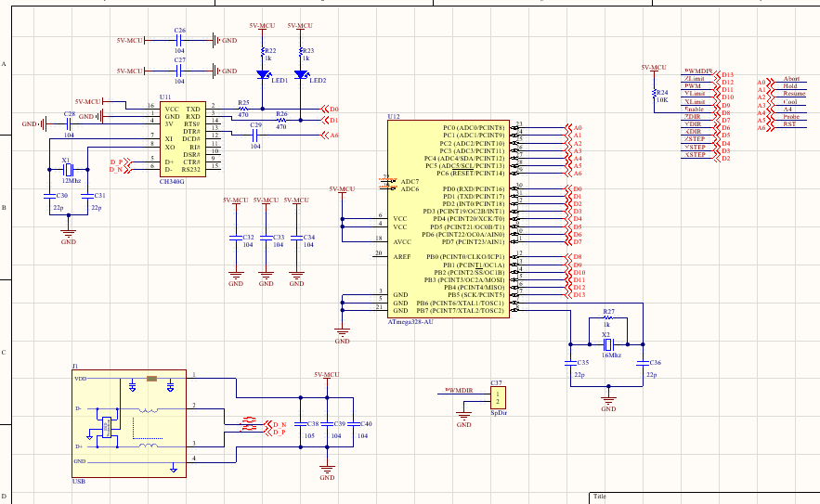Click the GND symbol below SpDir connector
Image resolution: width=820 pixels, height=504 pixels.
464,419
